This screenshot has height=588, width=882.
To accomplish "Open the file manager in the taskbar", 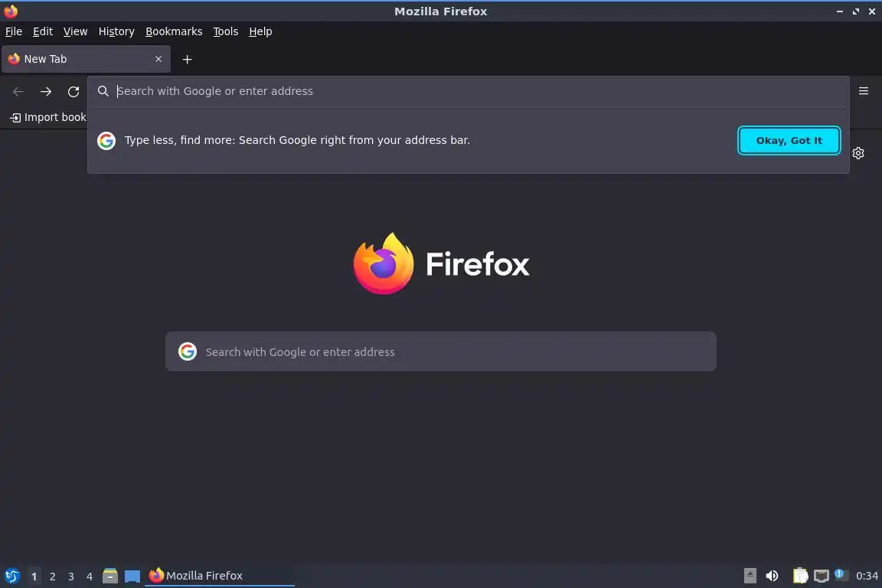I will point(110,576).
